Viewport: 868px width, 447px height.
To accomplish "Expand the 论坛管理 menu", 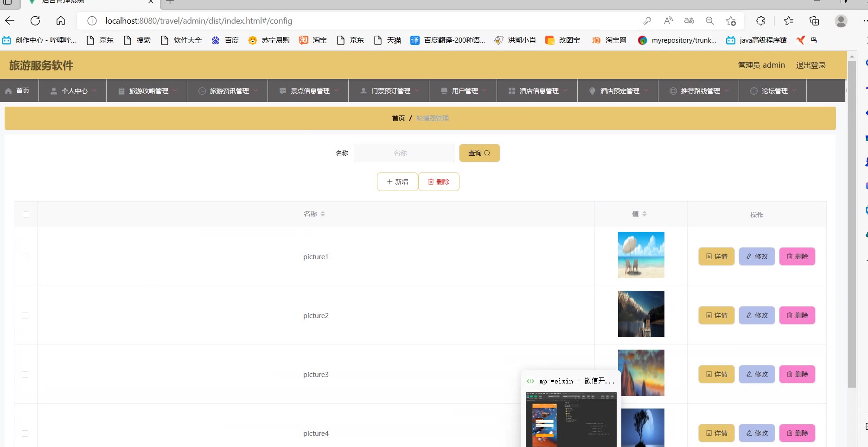I will click(773, 91).
